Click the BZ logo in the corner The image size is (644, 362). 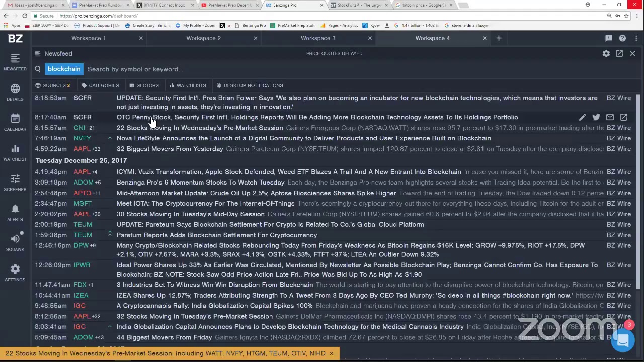[x=15, y=38]
